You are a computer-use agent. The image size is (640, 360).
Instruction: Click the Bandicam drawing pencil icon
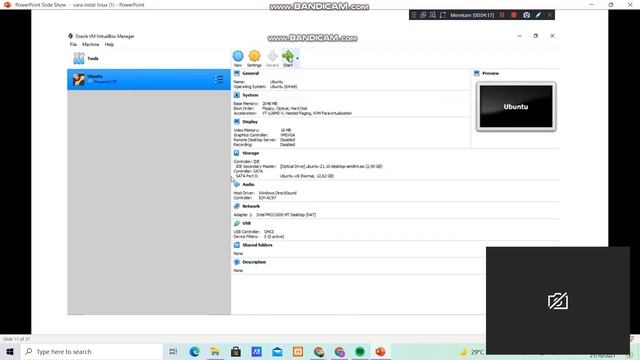pos(538,15)
